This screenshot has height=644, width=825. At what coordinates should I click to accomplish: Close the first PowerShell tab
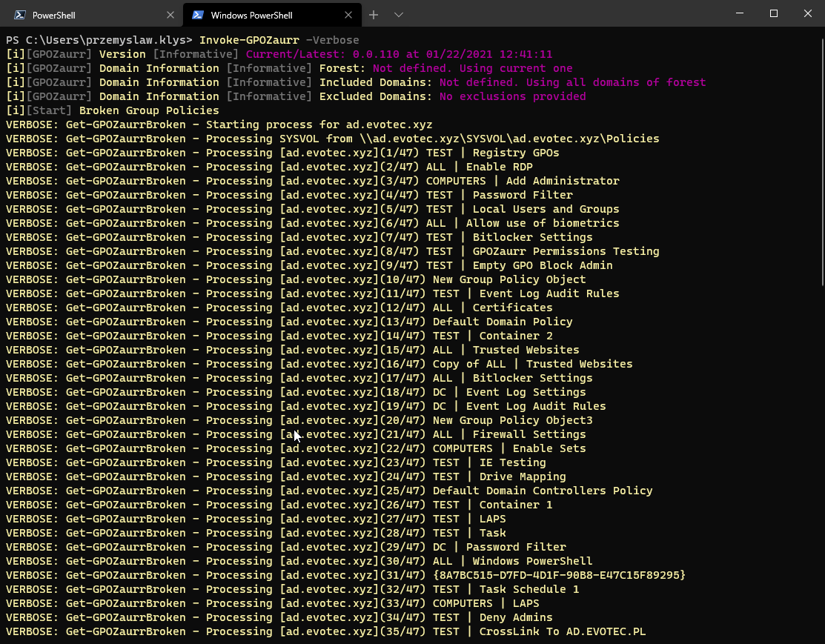click(x=170, y=15)
